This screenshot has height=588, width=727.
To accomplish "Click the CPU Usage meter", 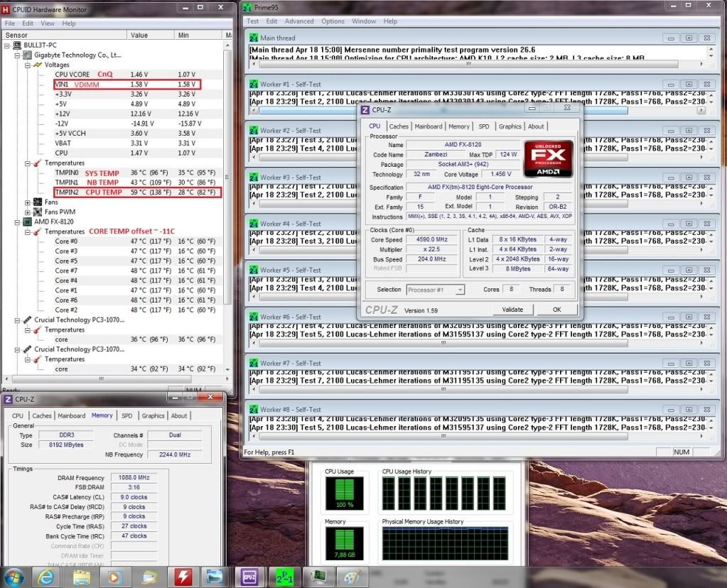I will pyautogui.click(x=345, y=494).
